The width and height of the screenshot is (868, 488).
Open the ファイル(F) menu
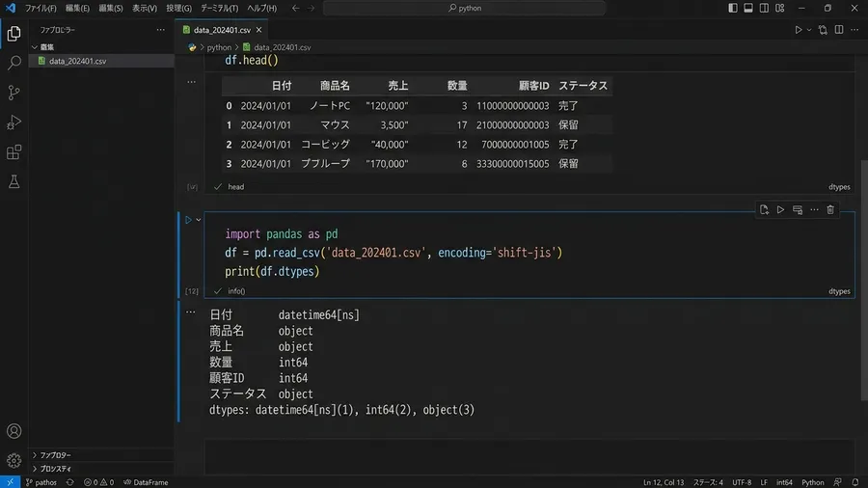coord(41,9)
